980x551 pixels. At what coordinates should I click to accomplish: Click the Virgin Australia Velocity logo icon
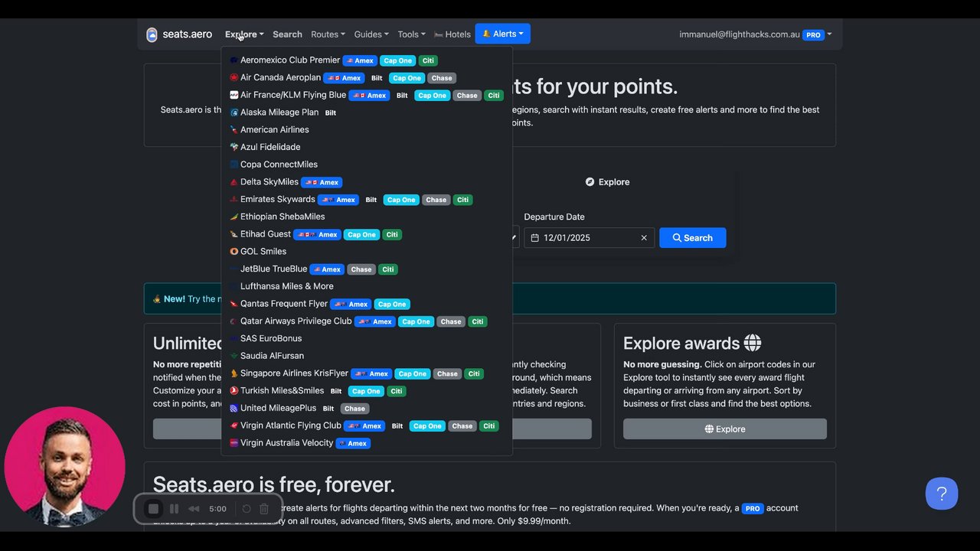(x=234, y=443)
